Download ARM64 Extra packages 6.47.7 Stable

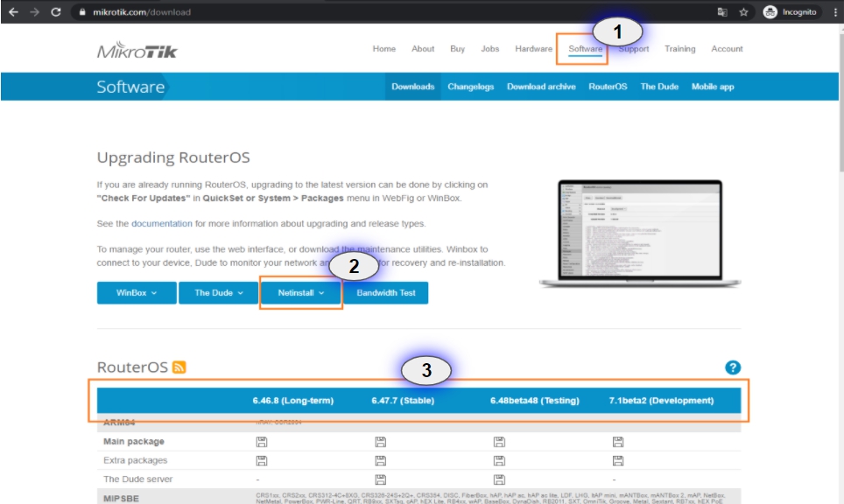point(381,460)
